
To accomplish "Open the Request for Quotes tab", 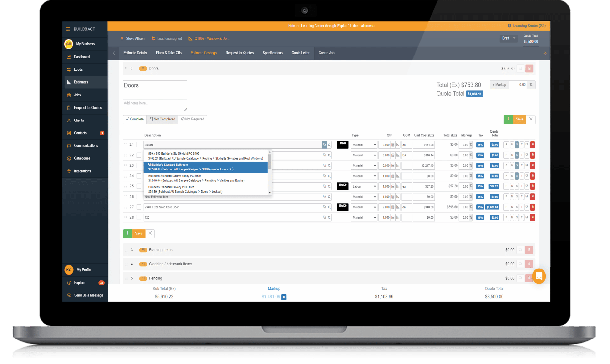I will click(239, 53).
